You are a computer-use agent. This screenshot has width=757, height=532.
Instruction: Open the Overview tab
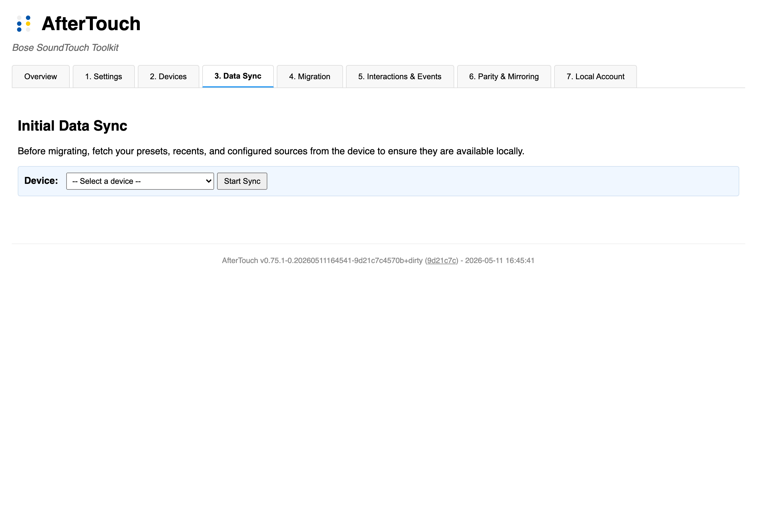41,77
